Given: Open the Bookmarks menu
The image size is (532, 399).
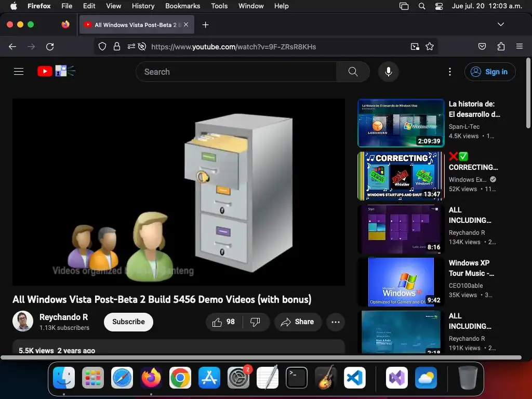Looking at the screenshot, I should point(182,6).
